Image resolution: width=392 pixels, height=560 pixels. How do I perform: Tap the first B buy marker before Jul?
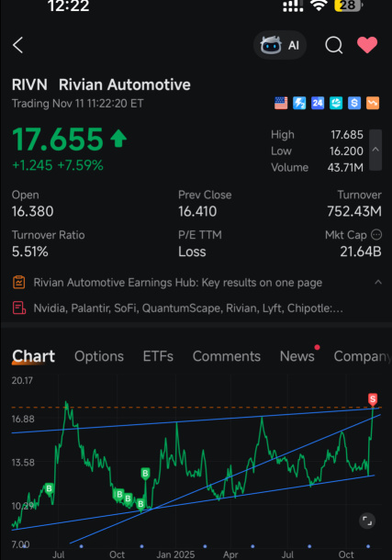tap(50, 488)
